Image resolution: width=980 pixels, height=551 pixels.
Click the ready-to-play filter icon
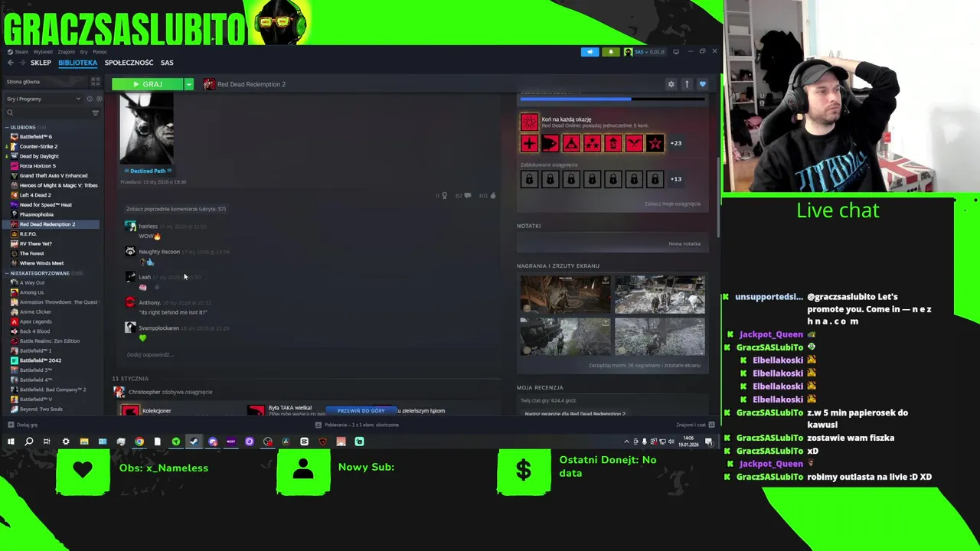pyautogui.click(x=98, y=99)
